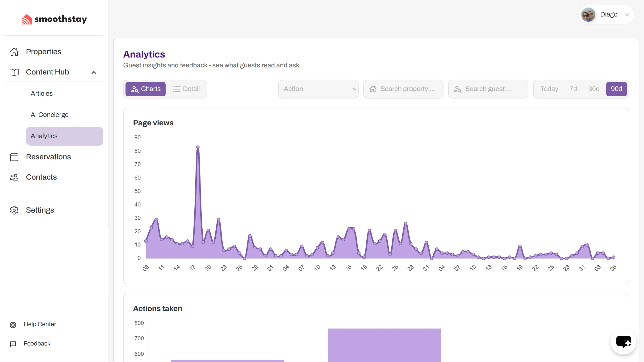Select the 30d time range
The height and width of the screenshot is (362, 644).
click(594, 89)
